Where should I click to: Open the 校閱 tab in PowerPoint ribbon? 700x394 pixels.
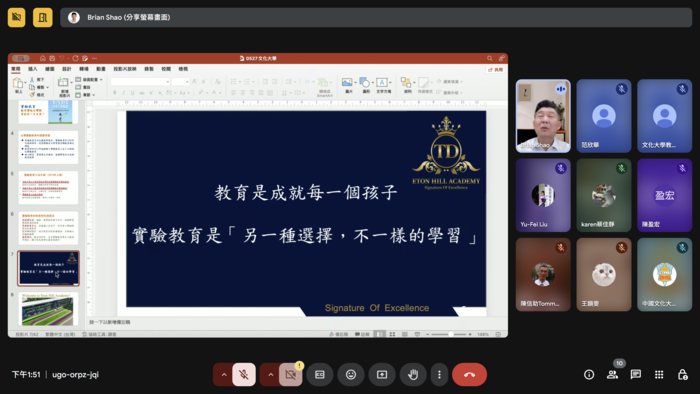166,69
